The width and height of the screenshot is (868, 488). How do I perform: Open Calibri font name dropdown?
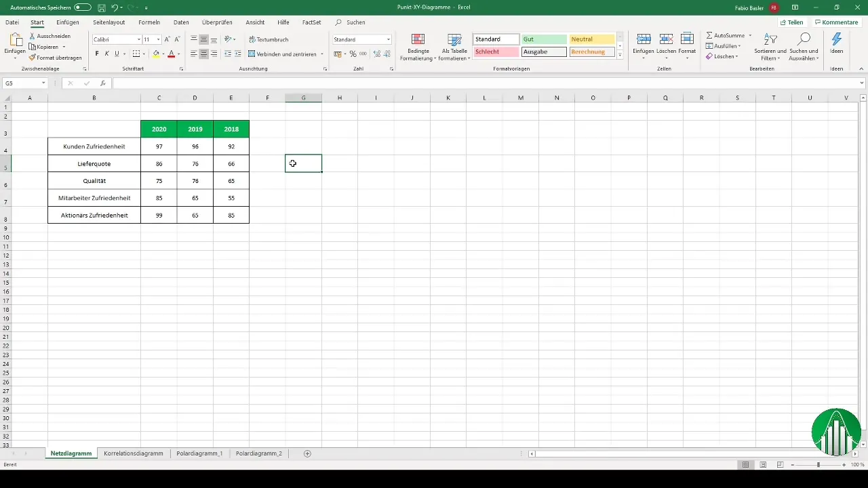click(x=138, y=40)
